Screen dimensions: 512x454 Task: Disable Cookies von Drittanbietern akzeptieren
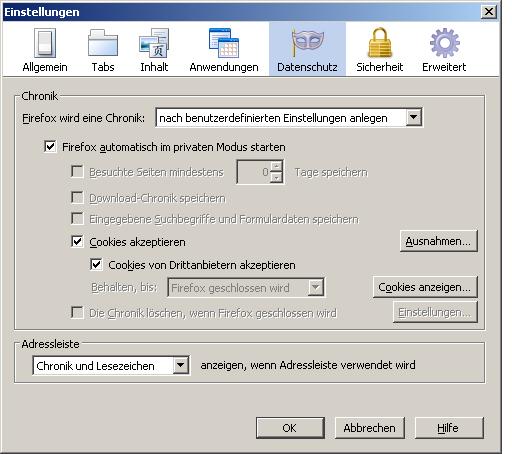pos(96,265)
